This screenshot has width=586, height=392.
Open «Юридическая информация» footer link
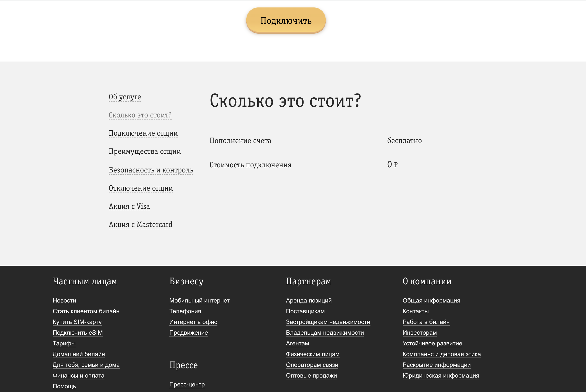(441, 375)
